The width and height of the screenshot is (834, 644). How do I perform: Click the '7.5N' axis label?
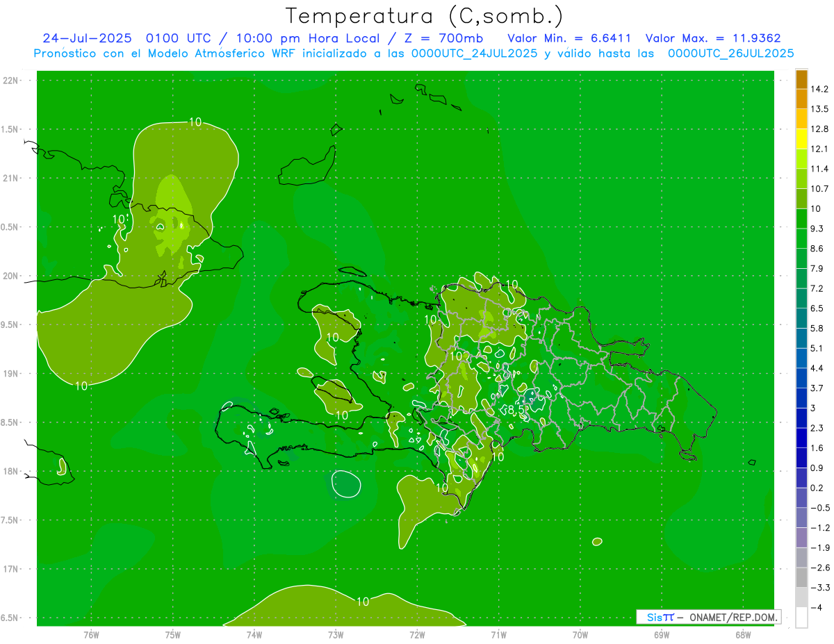coord(11,520)
